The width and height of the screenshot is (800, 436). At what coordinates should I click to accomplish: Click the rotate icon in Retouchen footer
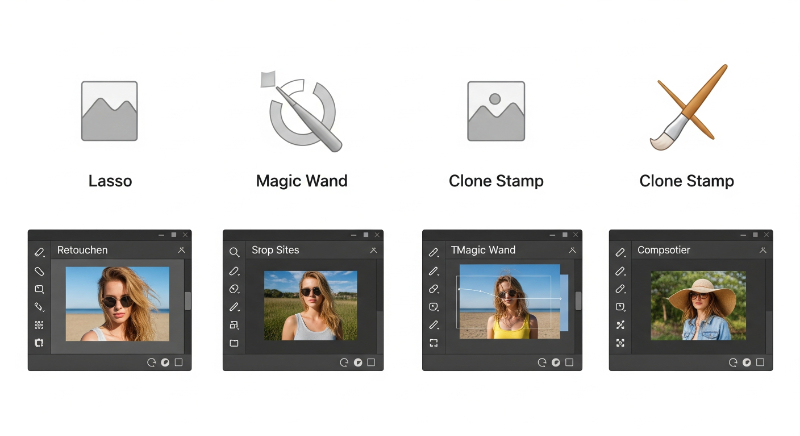tap(152, 362)
